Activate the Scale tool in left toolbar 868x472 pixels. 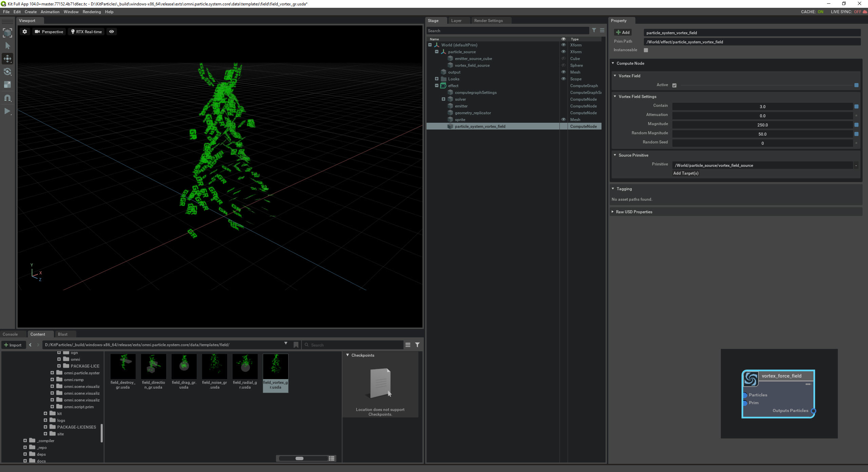pos(7,85)
